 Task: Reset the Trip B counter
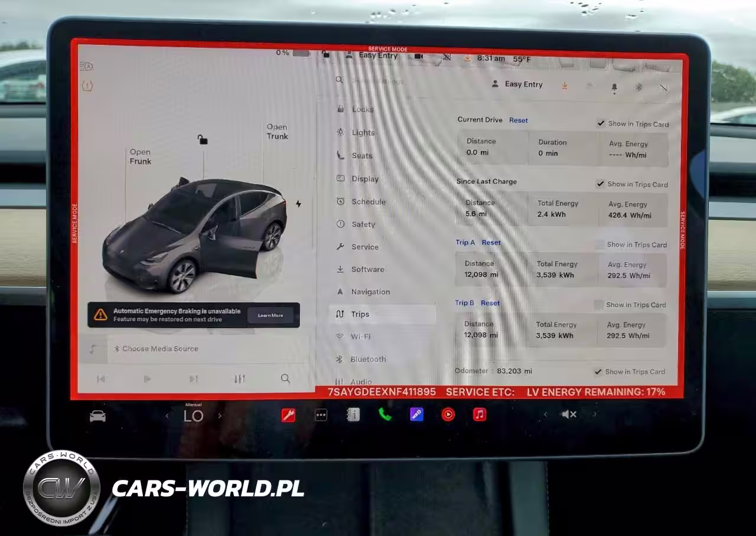[490, 303]
